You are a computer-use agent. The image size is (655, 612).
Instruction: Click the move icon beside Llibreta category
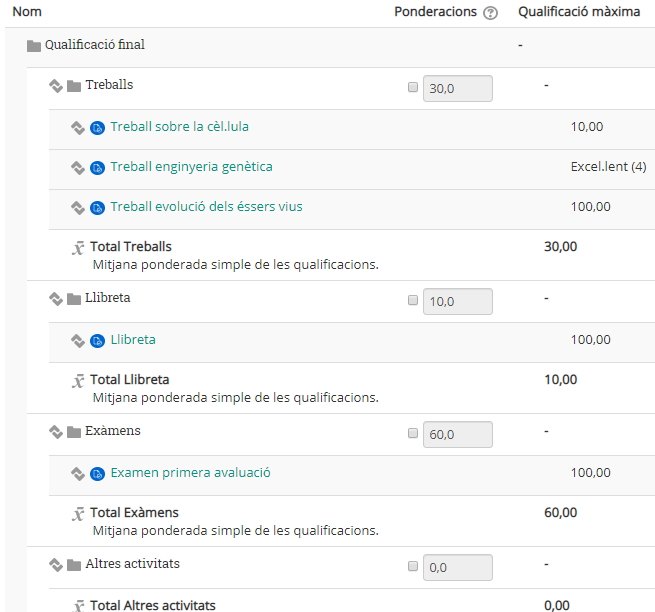pos(56,299)
